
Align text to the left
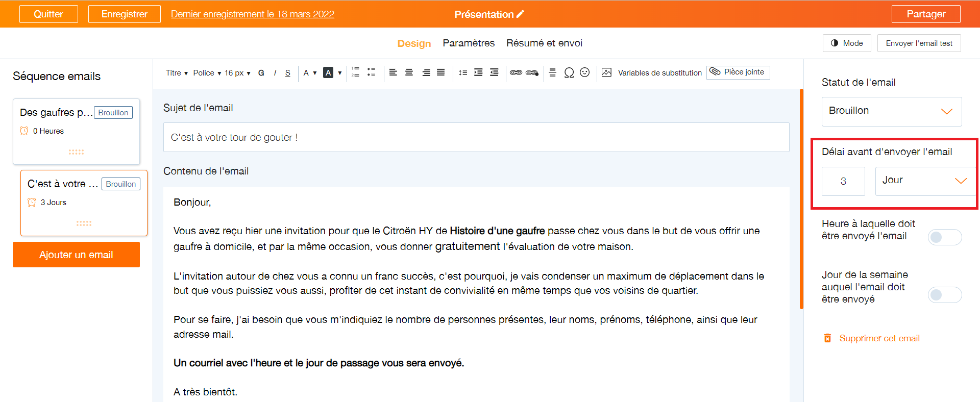click(393, 72)
